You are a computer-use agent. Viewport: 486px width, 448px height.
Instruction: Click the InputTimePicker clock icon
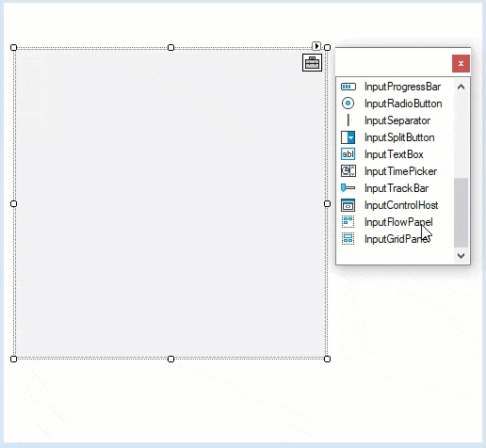pos(348,171)
